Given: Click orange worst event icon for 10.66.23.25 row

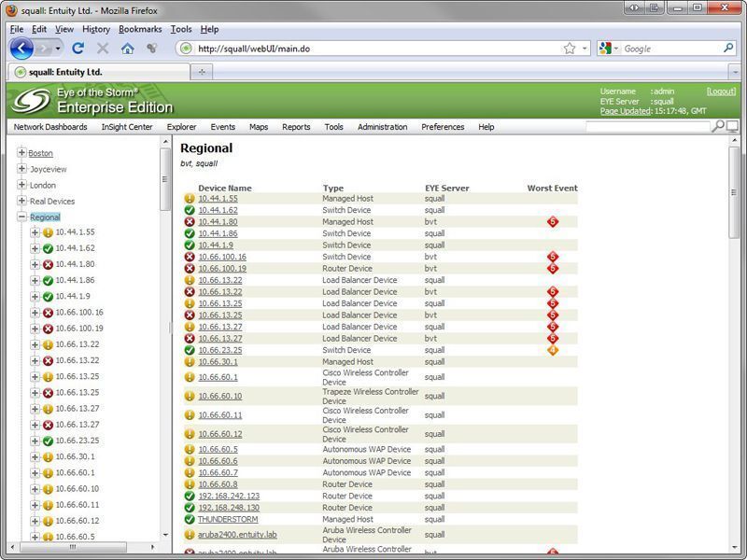Looking at the screenshot, I should [552, 351].
